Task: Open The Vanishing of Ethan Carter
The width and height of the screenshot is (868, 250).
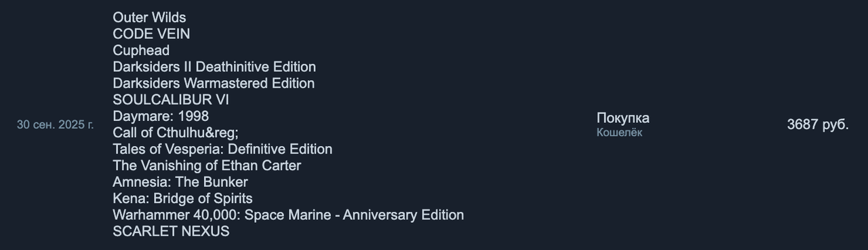Action: (207, 165)
